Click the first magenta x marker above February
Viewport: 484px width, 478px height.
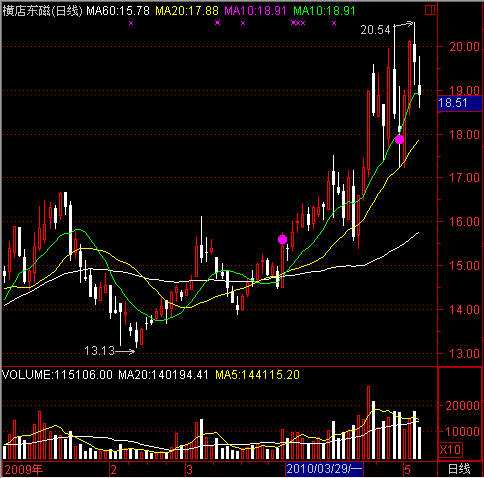tap(131, 23)
